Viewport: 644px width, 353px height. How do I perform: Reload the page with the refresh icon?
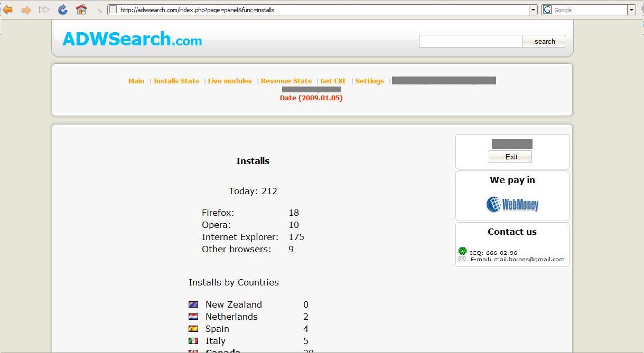63,9
